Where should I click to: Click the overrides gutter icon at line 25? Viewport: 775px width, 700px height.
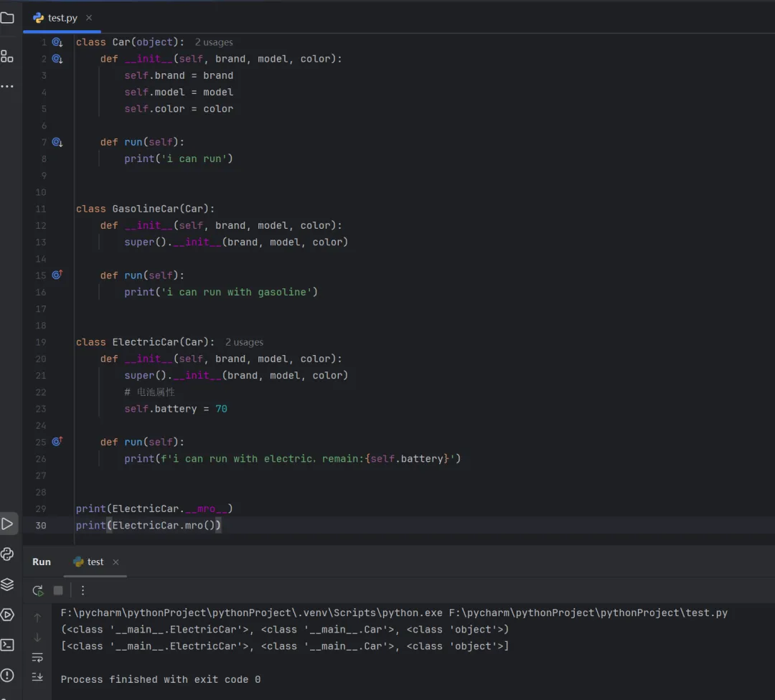57,441
